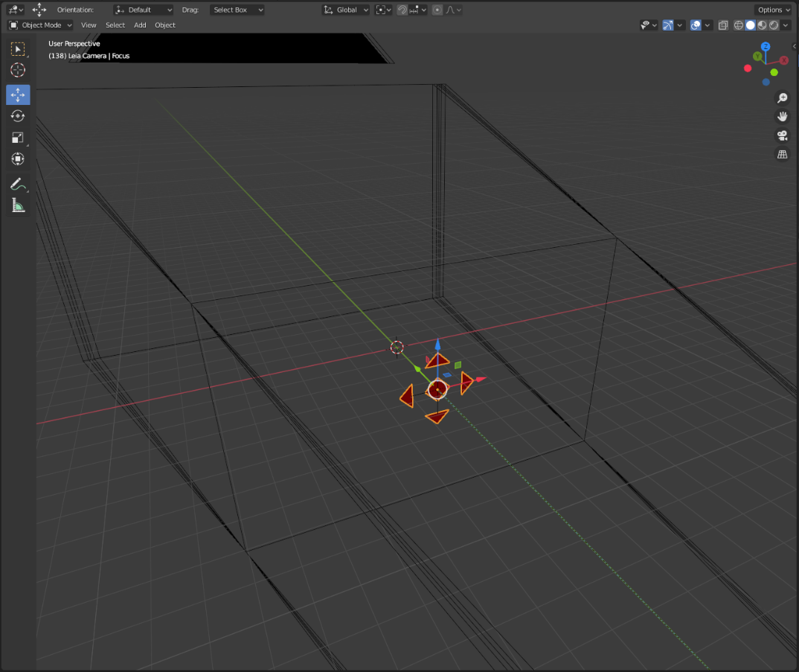Open the snapping options dropdown
Viewport: 799px width, 672px height.
point(418,10)
